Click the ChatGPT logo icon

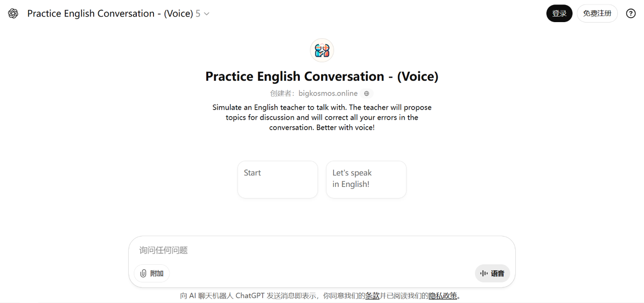tap(13, 13)
